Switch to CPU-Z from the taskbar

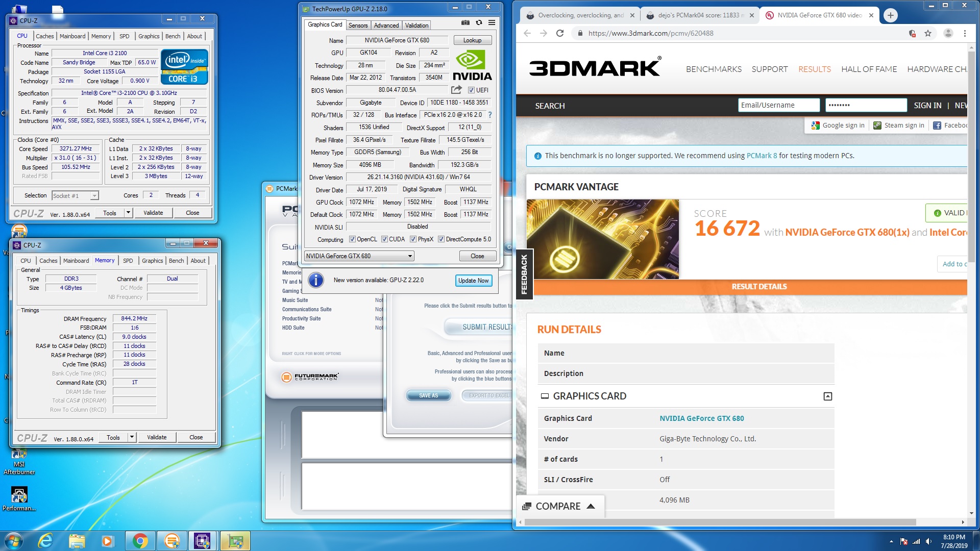202,541
